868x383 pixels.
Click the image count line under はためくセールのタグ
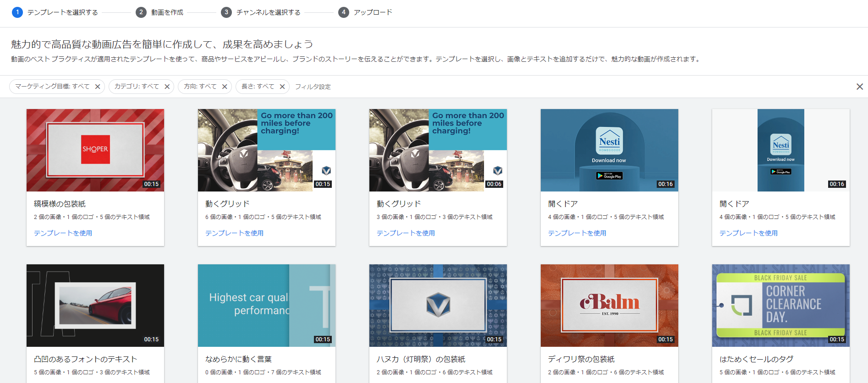coord(777,372)
